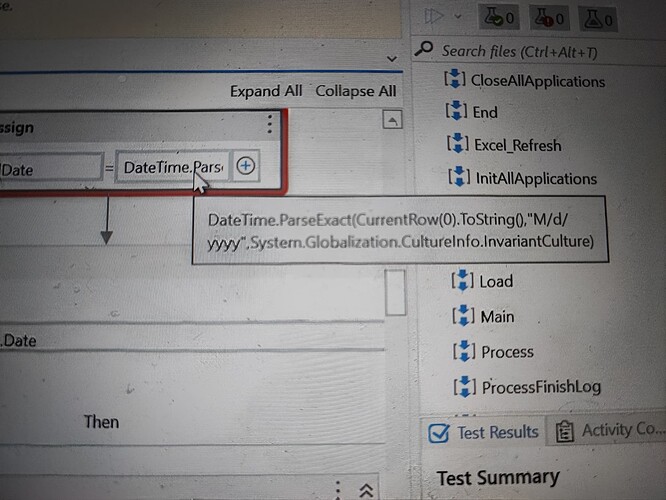Click Collapse All in the designer

(356, 91)
